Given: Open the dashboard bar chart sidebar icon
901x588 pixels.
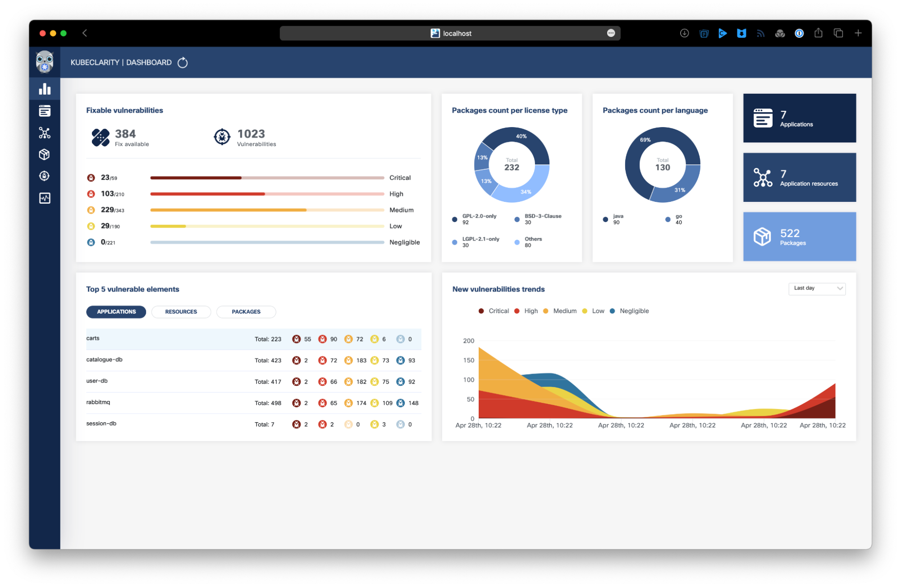Looking at the screenshot, I should pos(45,89).
